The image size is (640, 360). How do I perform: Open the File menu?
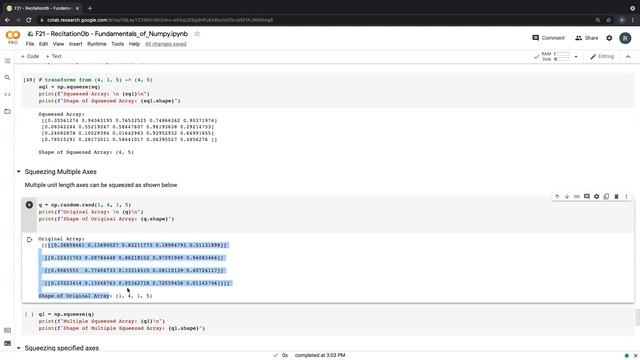(x=30, y=44)
